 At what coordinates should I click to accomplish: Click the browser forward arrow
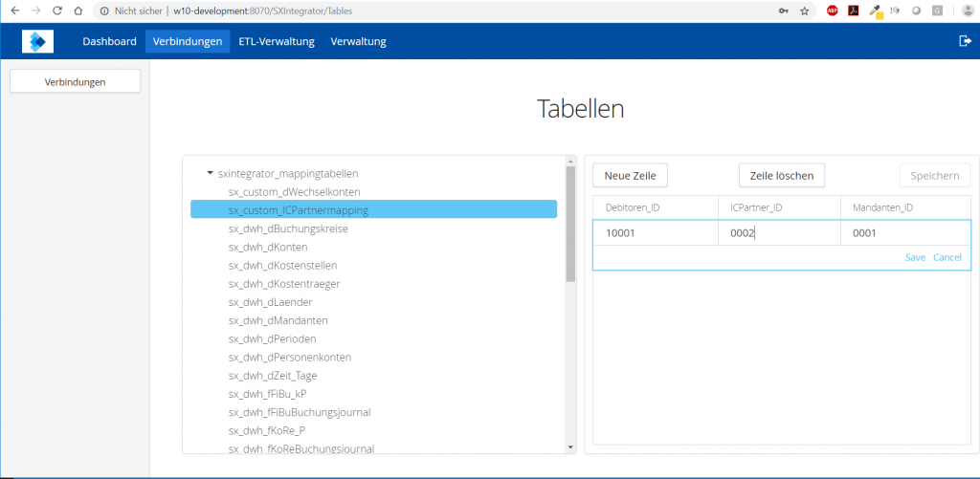coord(36,11)
